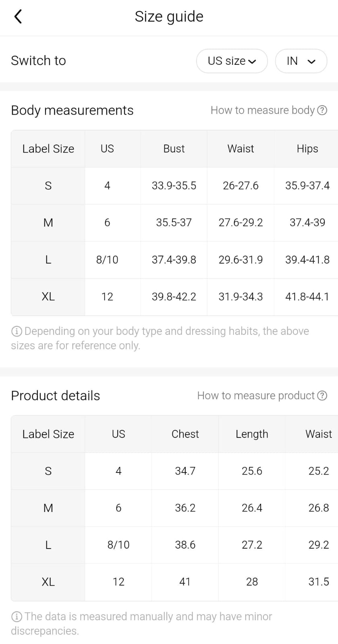Select the 41.8-44.1 hips cell
The width and height of the screenshot is (338, 644).
[x=307, y=297]
